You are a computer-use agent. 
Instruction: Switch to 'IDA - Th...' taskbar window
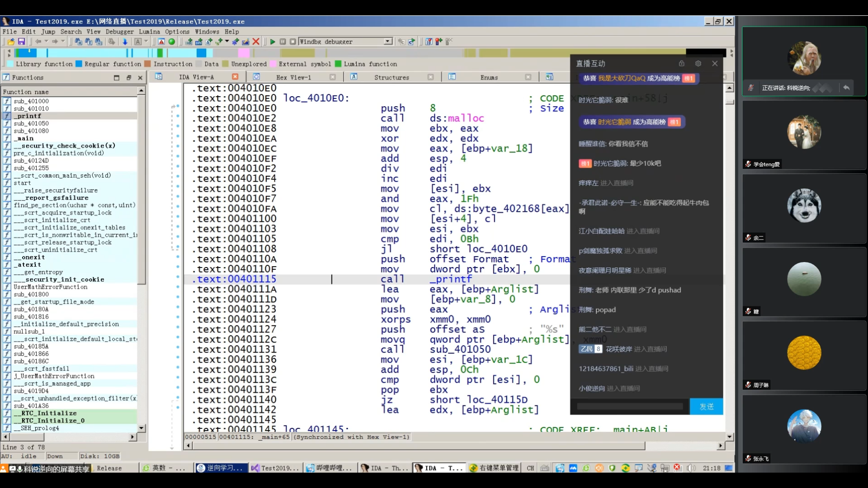point(385,468)
